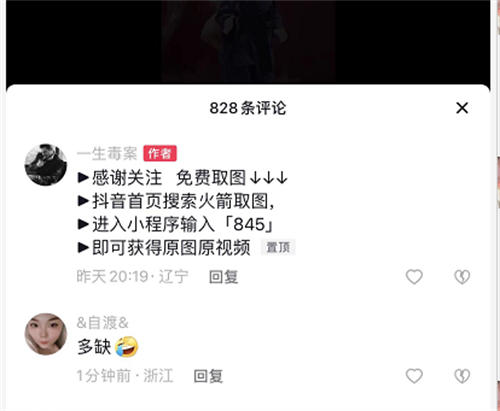Close the 828条评论 comments panel
This screenshot has height=411, width=500.
click(462, 108)
